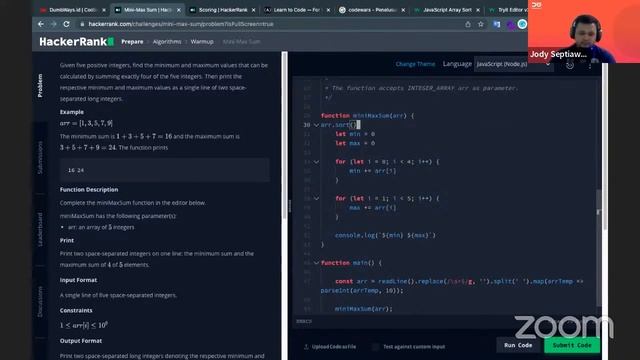Click the Warmup breadcrumb link
The height and width of the screenshot is (360, 640).
[202, 42]
